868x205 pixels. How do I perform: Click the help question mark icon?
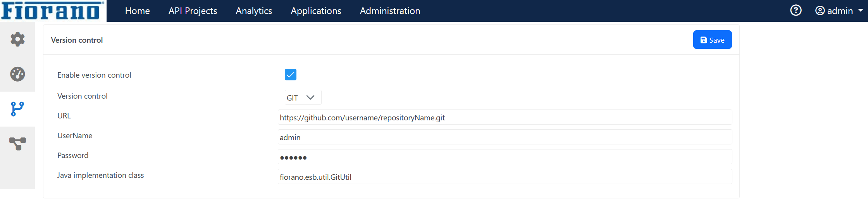click(x=796, y=10)
